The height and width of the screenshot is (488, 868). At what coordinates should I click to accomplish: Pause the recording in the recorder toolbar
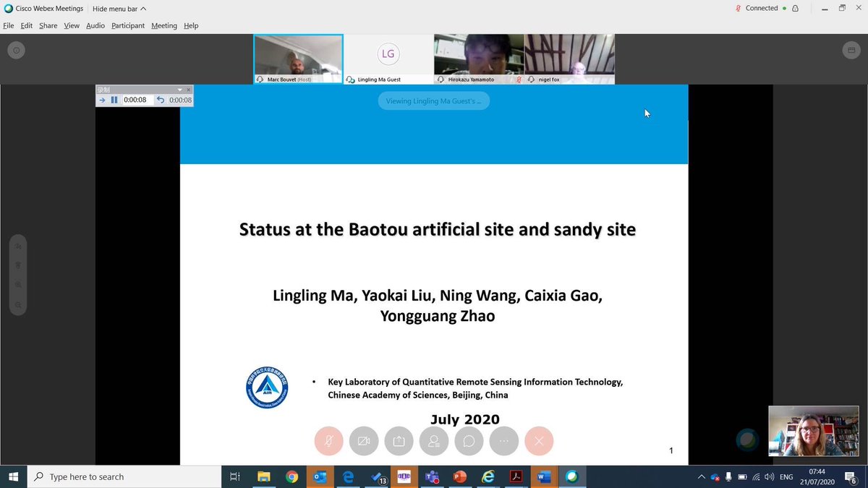113,100
